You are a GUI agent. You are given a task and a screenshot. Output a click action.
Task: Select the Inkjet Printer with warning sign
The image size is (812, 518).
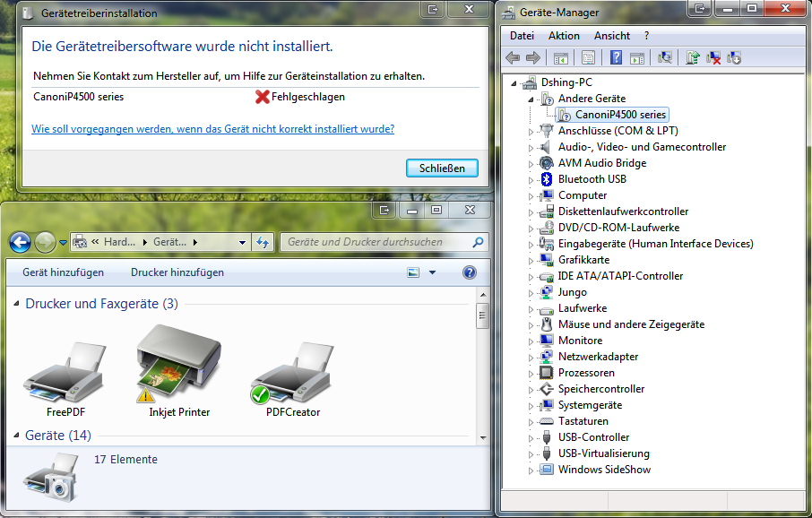coord(179,371)
